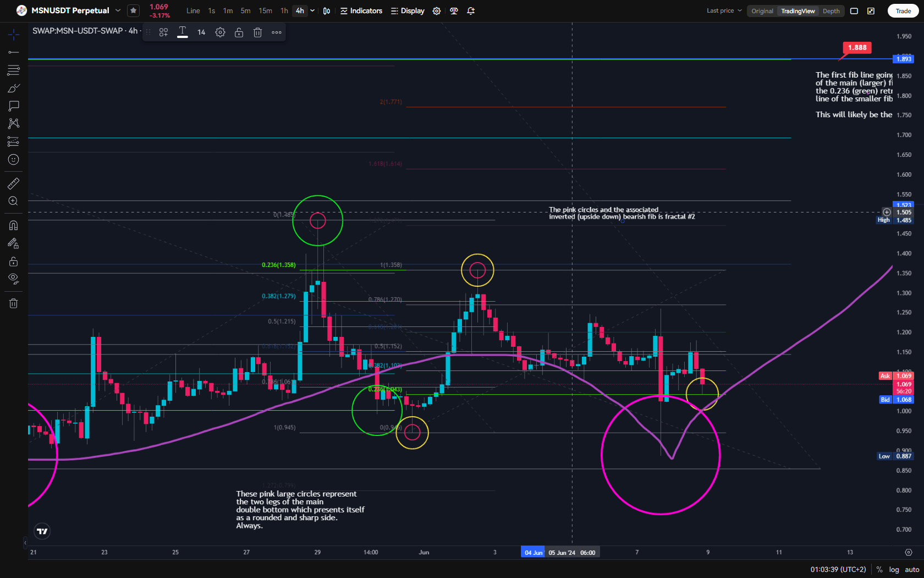Grab the floating toolbar drag handle
The width and height of the screenshot is (924, 578).
click(x=148, y=32)
